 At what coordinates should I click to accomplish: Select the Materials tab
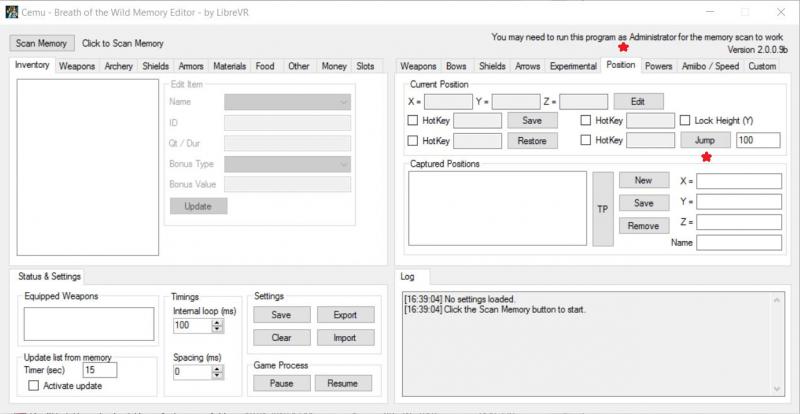pos(230,66)
